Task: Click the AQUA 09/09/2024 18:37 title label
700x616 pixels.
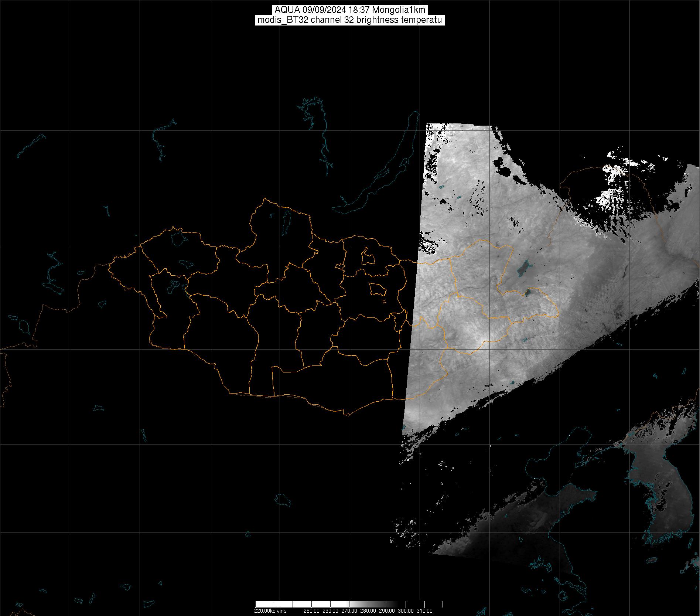Action: pyautogui.click(x=349, y=10)
